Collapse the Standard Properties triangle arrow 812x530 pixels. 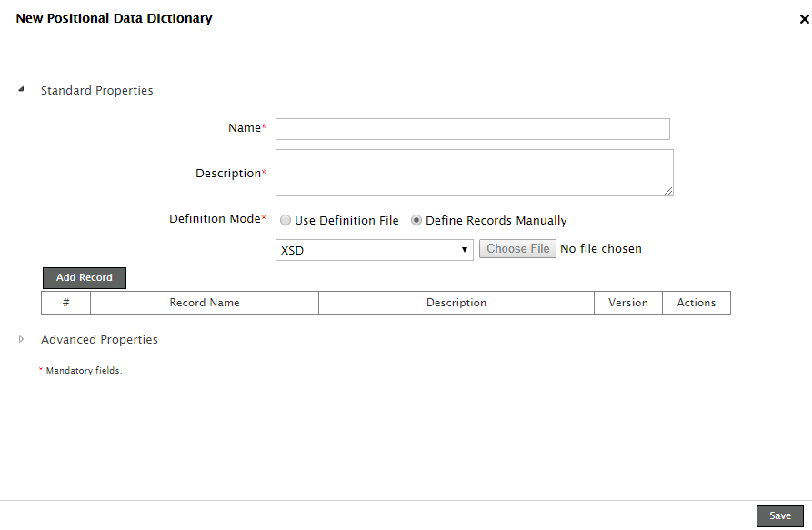tap(21, 90)
